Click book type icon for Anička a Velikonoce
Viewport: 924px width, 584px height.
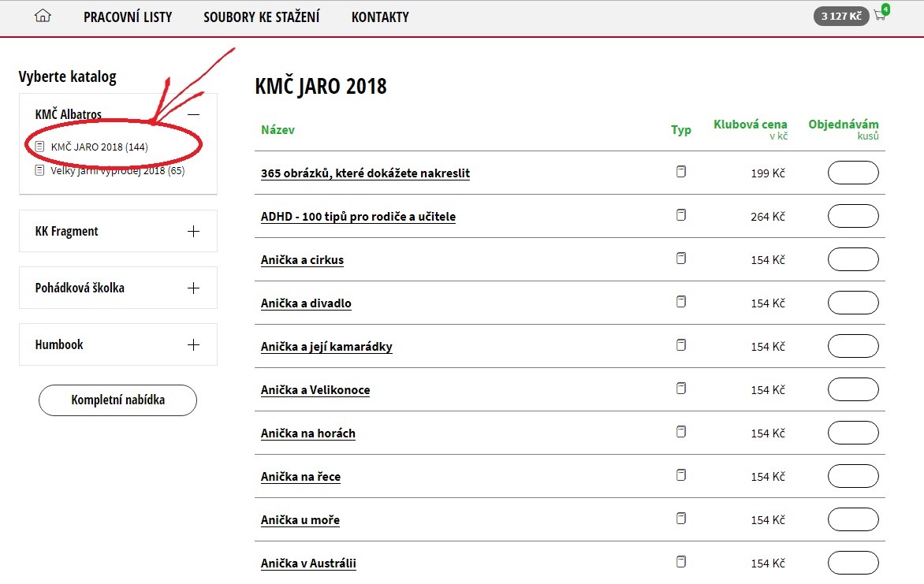pyautogui.click(x=680, y=389)
